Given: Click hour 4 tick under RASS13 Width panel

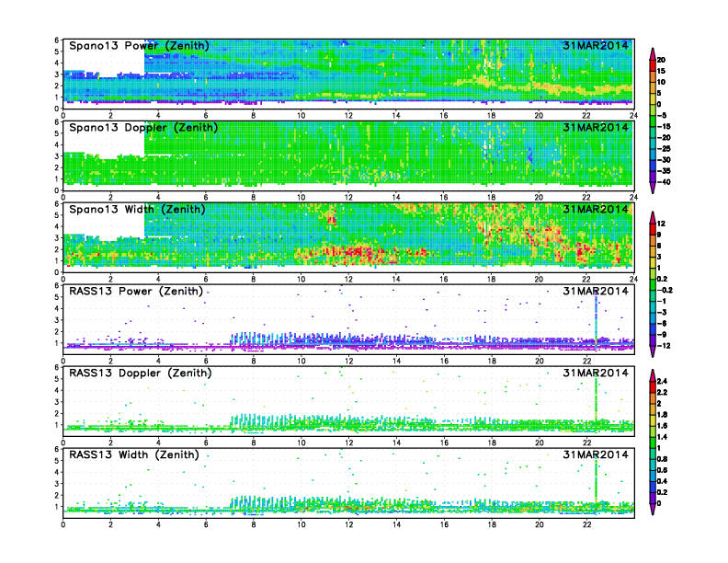Looking at the screenshot, I should pos(158,524).
